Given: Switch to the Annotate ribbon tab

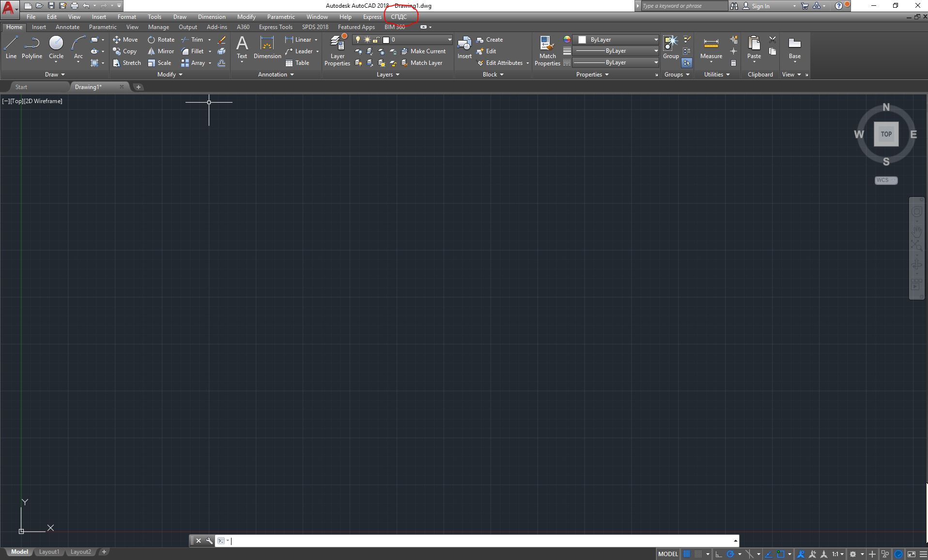Looking at the screenshot, I should 67,27.
